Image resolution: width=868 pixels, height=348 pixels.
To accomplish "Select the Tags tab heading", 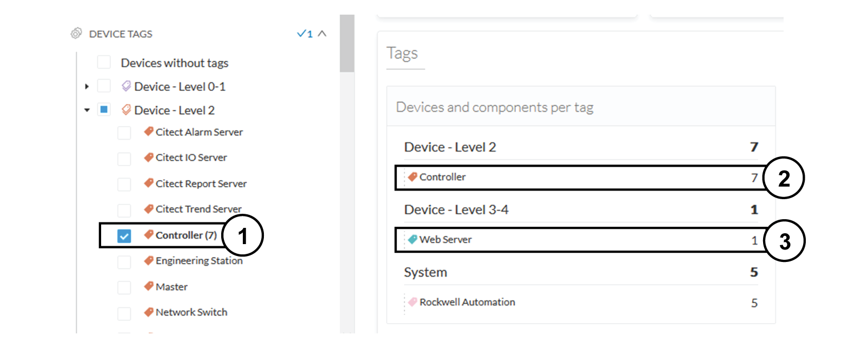I will 402,54.
